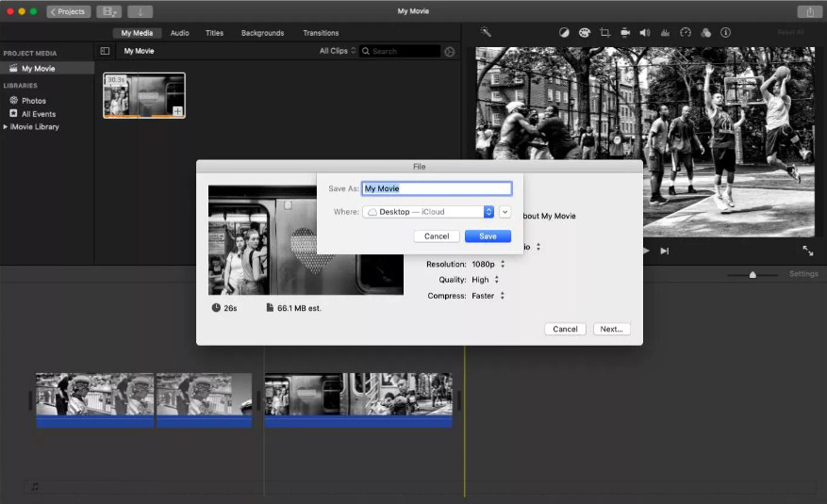Click the media Search field
This screenshot has height=504, width=827.
click(401, 51)
